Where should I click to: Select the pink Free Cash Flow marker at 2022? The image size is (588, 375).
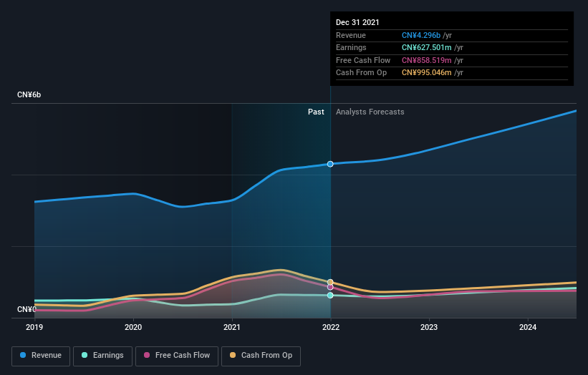coord(330,288)
